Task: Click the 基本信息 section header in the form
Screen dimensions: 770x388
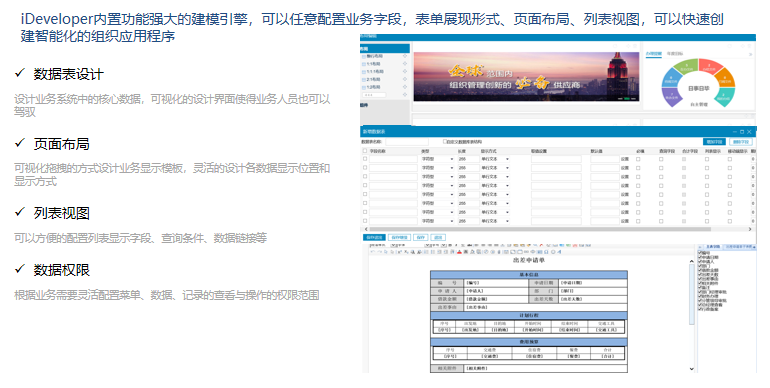Action: 529,275
